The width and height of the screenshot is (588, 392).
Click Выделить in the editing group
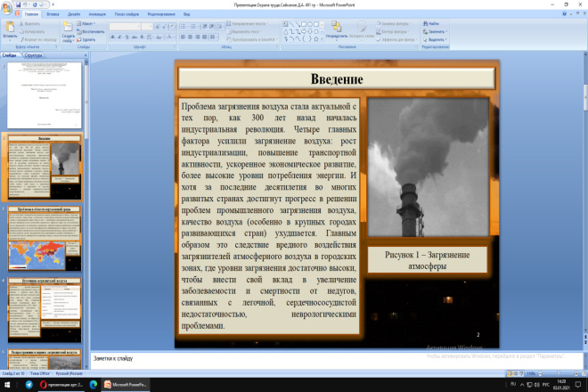[x=435, y=39]
